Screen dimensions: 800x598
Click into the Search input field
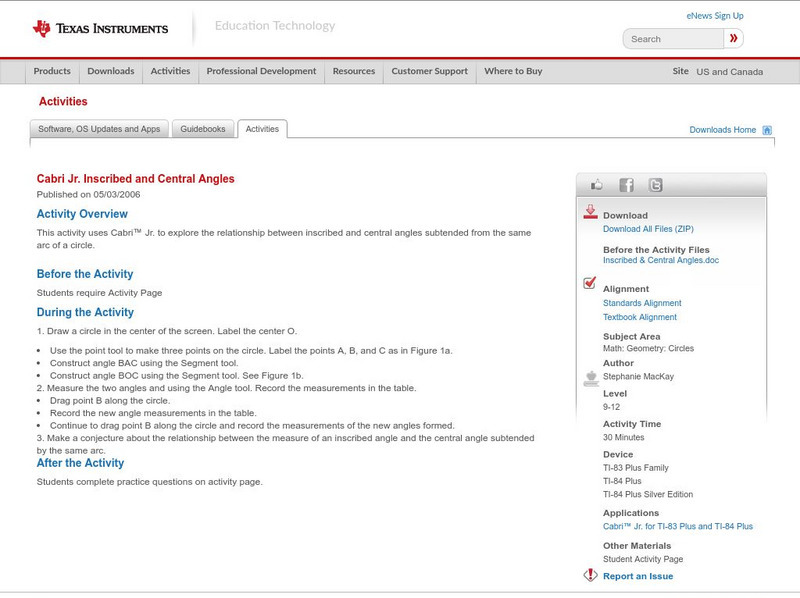coord(673,39)
